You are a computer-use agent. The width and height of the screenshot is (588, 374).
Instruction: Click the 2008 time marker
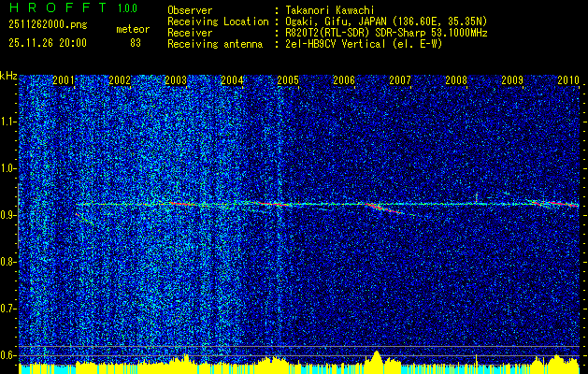click(x=456, y=80)
